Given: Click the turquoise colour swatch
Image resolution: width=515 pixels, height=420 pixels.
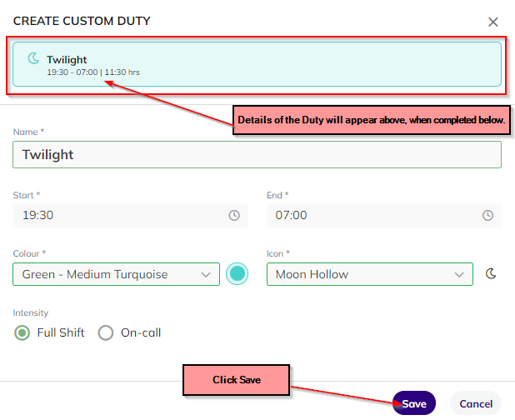Looking at the screenshot, I should (x=237, y=274).
